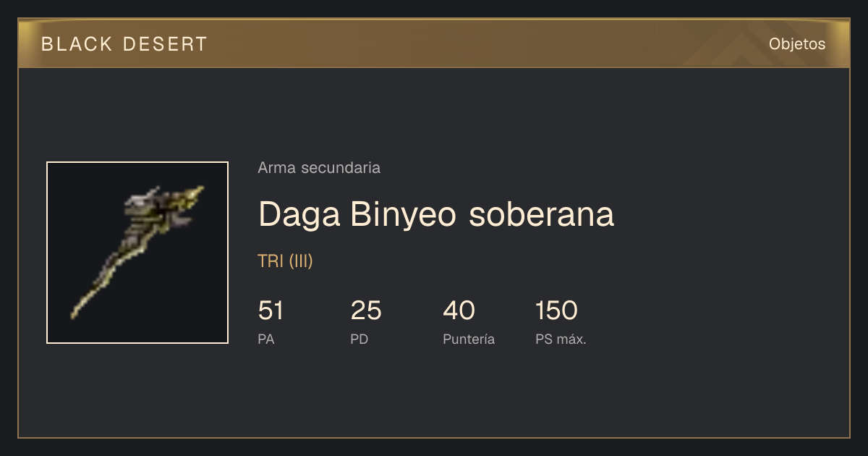Click the PD stat label
Screen dimensions: 868x456
tap(359, 339)
